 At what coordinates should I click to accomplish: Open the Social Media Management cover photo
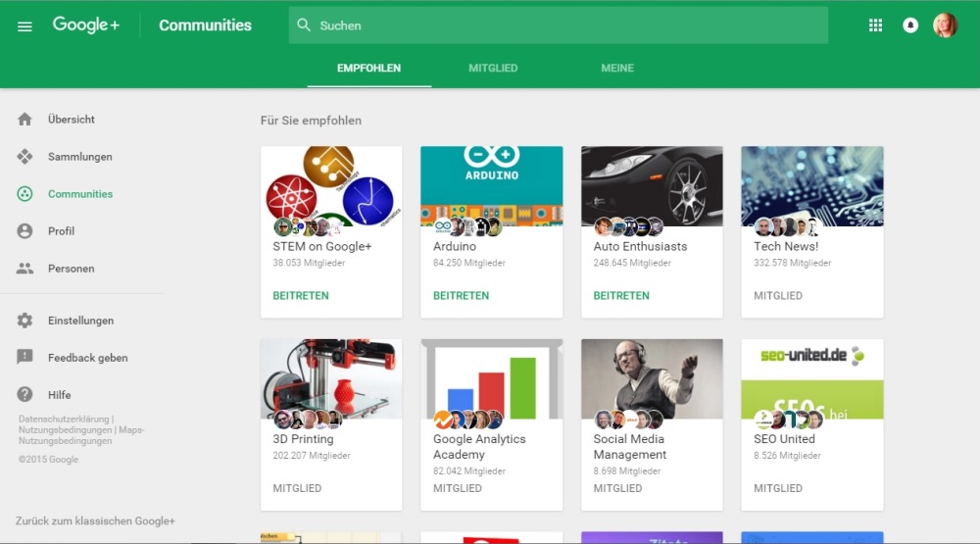[652, 379]
